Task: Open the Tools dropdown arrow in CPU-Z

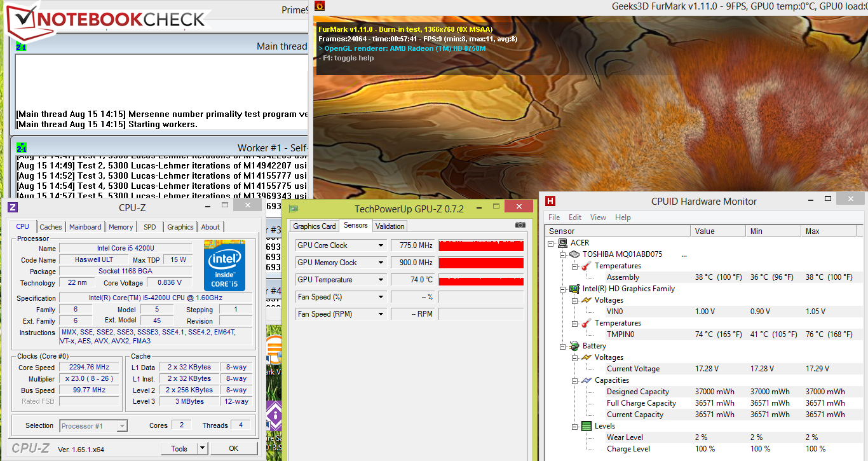Action: tap(202, 448)
